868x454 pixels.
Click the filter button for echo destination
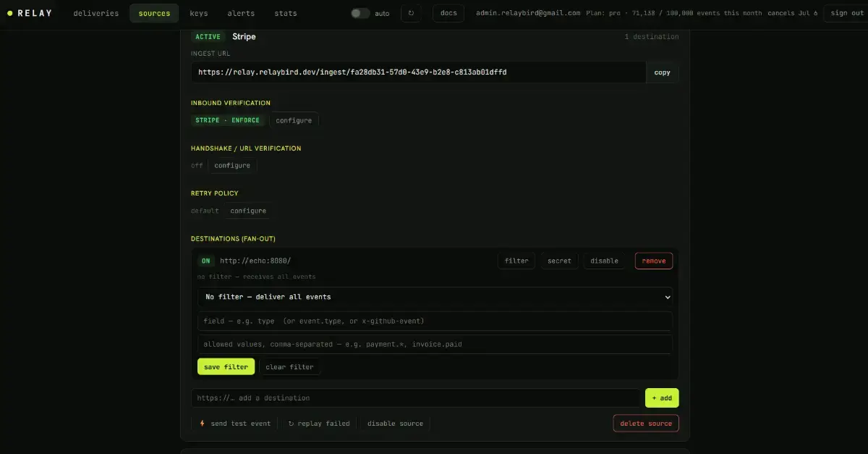click(x=516, y=261)
